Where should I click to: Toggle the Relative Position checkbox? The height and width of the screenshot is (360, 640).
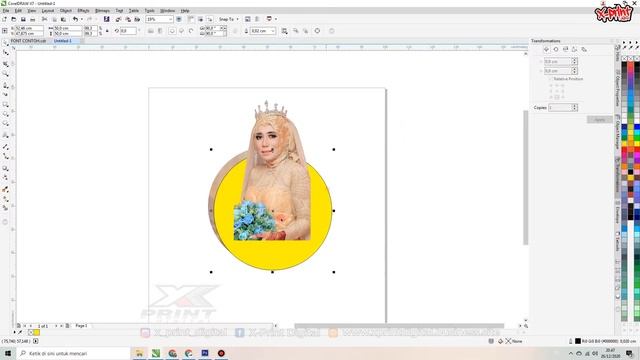[550, 79]
